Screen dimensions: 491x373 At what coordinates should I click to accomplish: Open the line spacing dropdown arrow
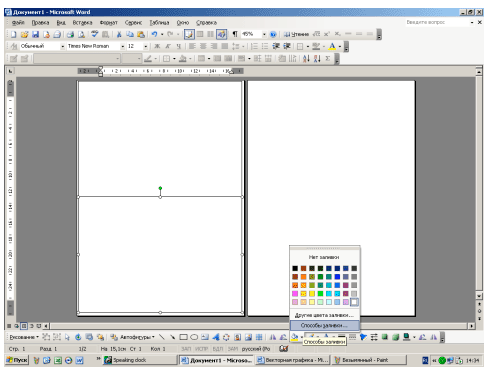click(243, 46)
